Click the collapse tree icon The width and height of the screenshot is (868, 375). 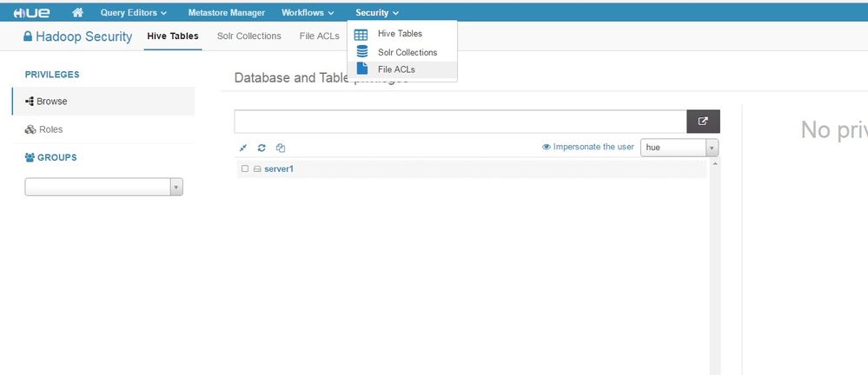point(243,148)
